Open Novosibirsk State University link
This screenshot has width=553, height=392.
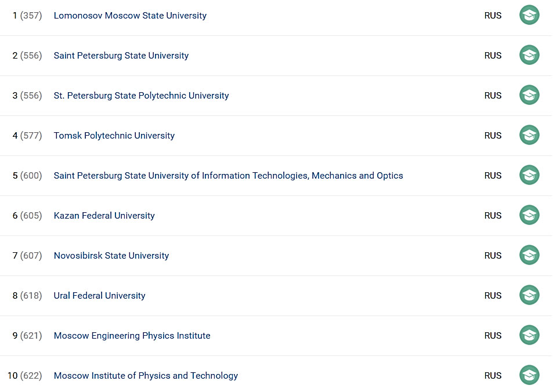point(111,256)
